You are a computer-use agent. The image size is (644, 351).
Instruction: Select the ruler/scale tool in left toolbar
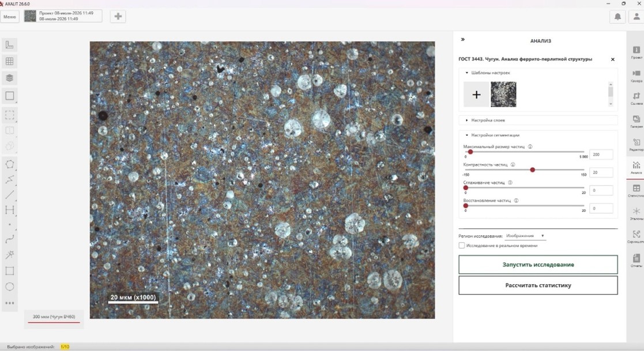9,45
